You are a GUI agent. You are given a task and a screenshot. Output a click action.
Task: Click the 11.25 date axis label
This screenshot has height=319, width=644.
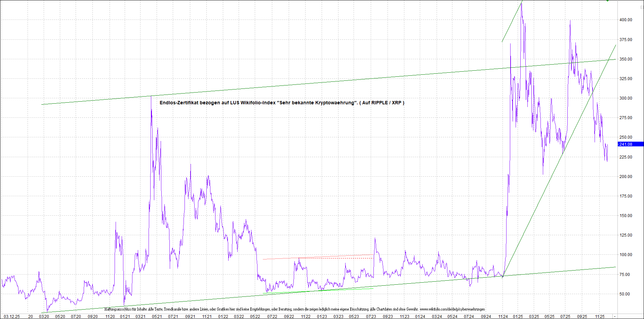(600, 317)
